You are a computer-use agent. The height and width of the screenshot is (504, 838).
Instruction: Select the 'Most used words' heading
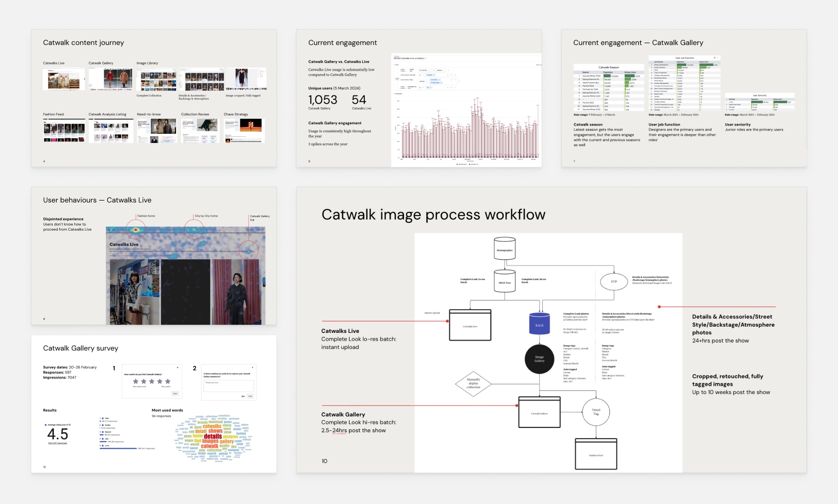(167, 410)
